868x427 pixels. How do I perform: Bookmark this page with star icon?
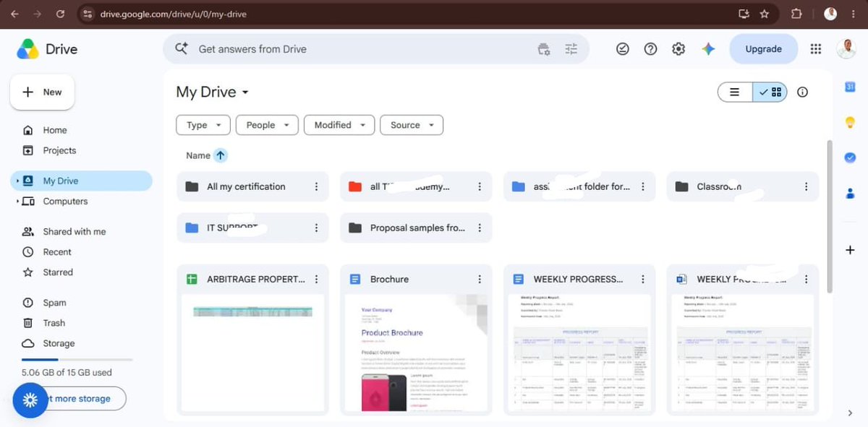tap(765, 14)
